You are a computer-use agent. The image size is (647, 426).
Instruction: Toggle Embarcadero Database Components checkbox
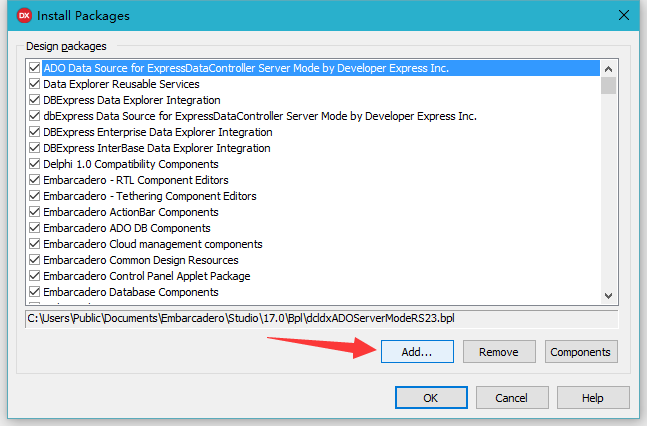pyautogui.click(x=35, y=292)
